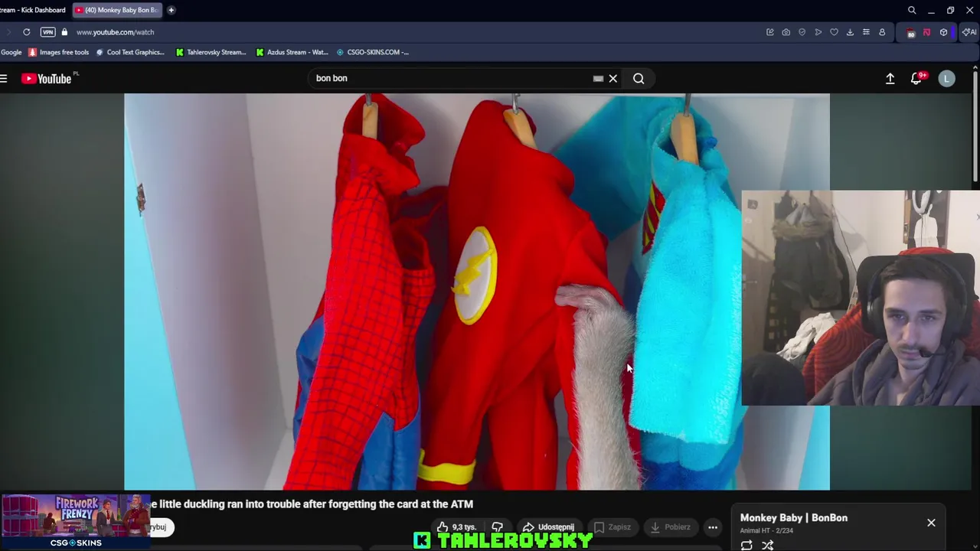980x551 pixels.
Task: Open the on-screen keyboard icon in search box
Action: coord(598,78)
